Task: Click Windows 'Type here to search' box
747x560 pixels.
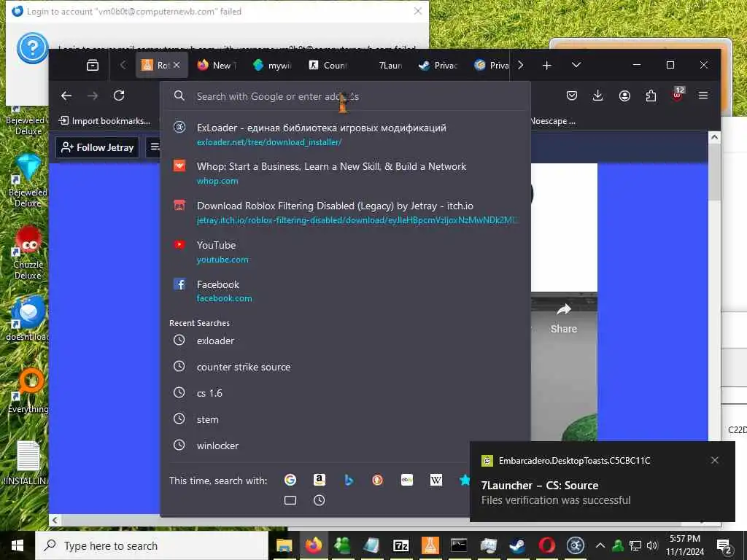Action: click(152, 545)
